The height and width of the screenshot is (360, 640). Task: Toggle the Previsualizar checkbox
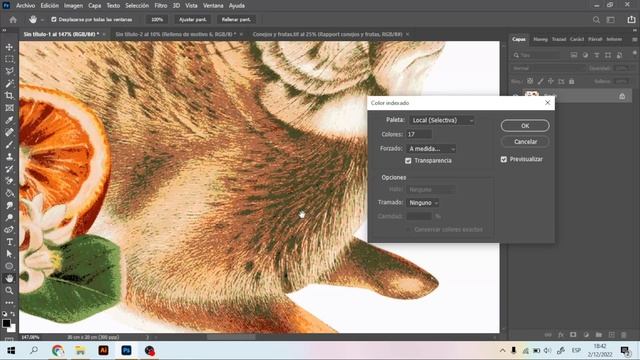click(504, 159)
